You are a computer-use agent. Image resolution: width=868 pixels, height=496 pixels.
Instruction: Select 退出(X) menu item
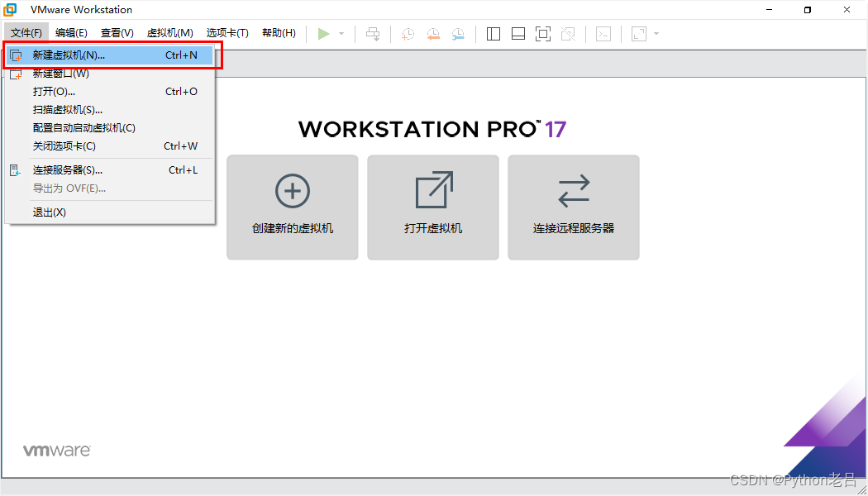[110, 212]
